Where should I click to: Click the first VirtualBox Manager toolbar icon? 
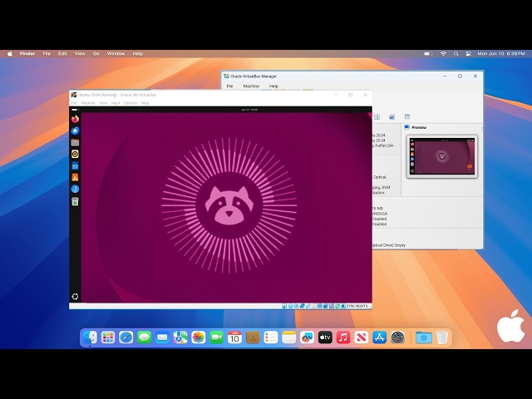click(x=377, y=117)
